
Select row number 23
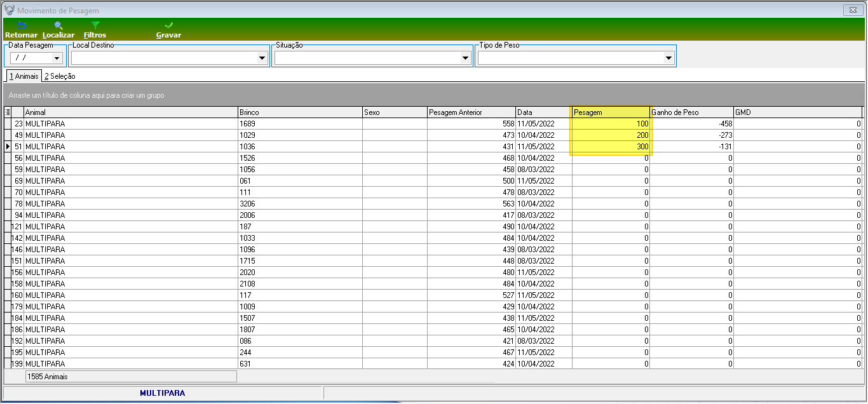(18, 124)
